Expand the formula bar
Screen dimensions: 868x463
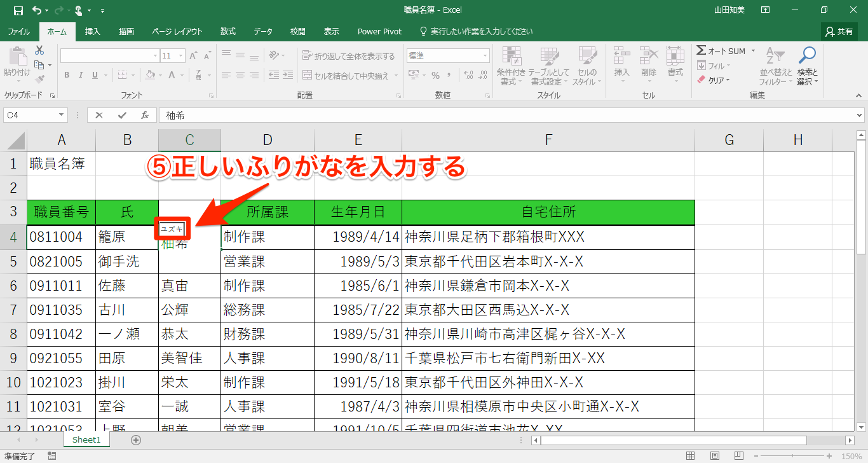pyautogui.click(x=860, y=115)
